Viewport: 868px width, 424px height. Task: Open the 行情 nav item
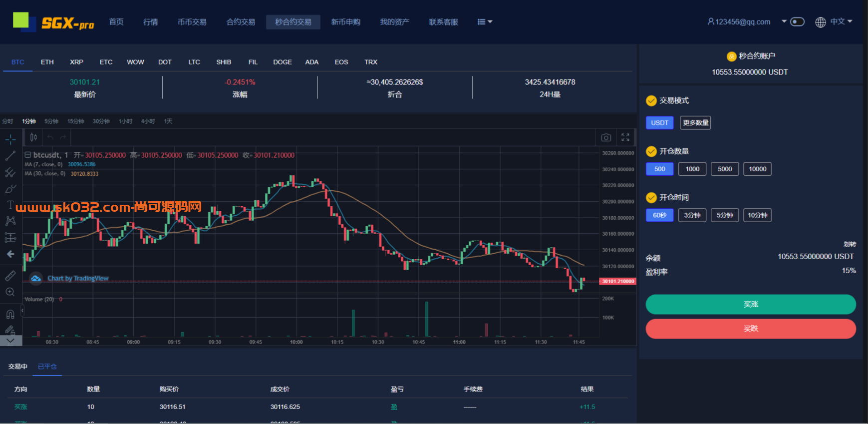coord(150,22)
